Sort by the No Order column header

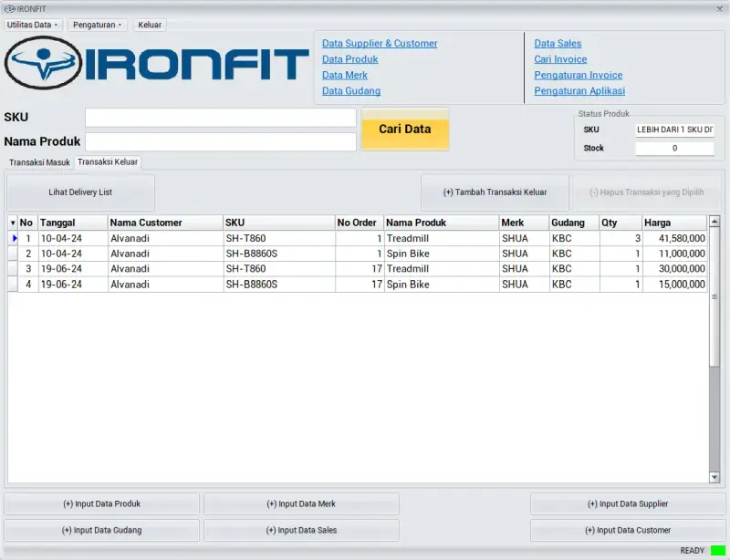pos(360,223)
